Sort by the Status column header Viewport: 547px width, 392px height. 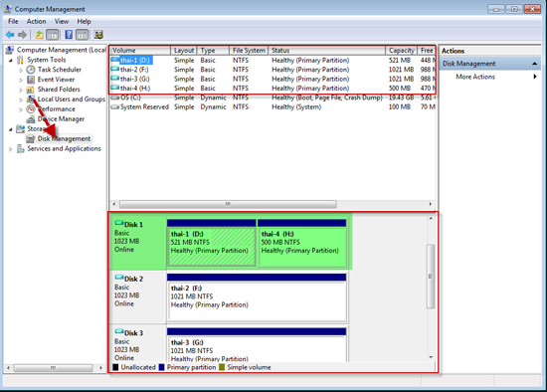pyautogui.click(x=327, y=51)
